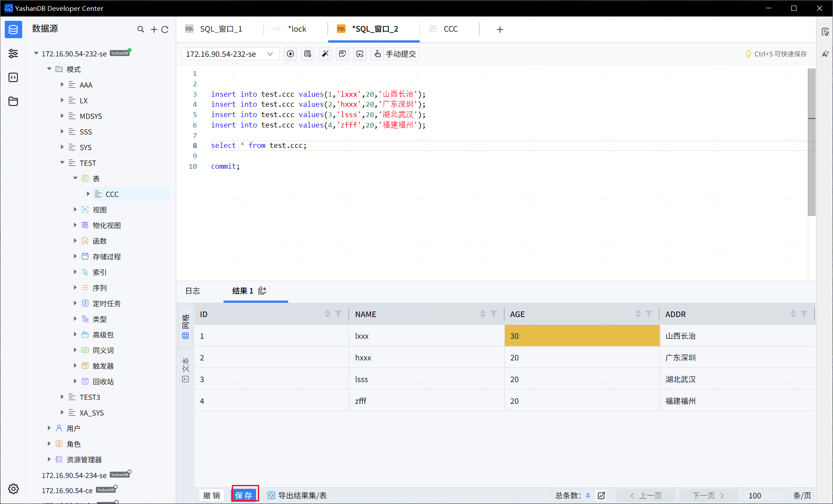Click the rollback arrow icon in toolbar
This screenshot has width=833, height=504.
[360, 54]
